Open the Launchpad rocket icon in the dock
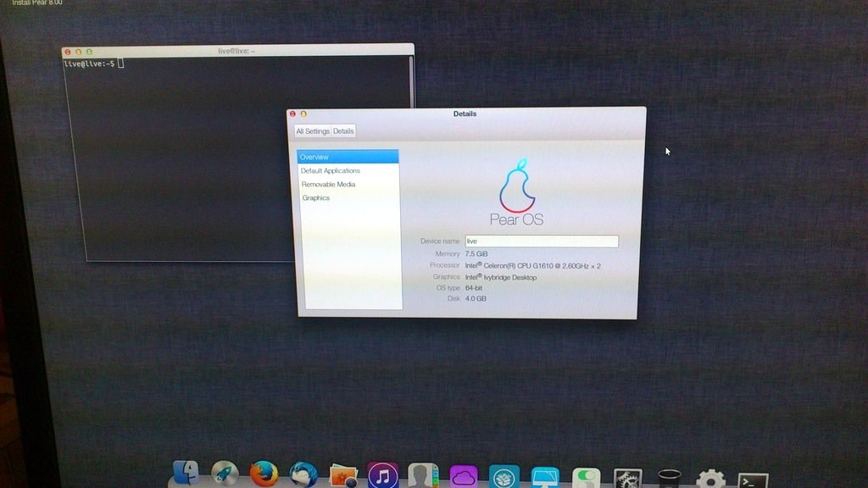 [224, 474]
